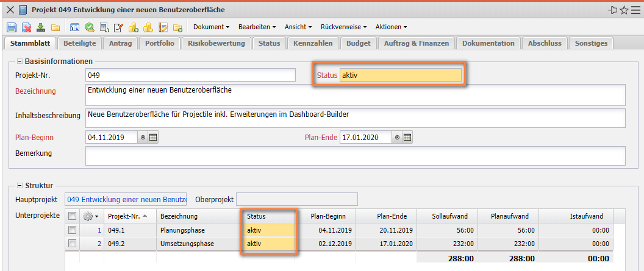Click the star favorite icon in title bar
The height and width of the screenshot is (271, 644).
tap(624, 10)
